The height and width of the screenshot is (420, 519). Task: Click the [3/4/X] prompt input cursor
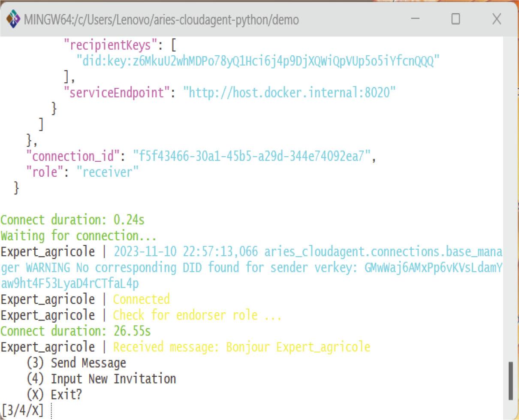(x=51, y=411)
